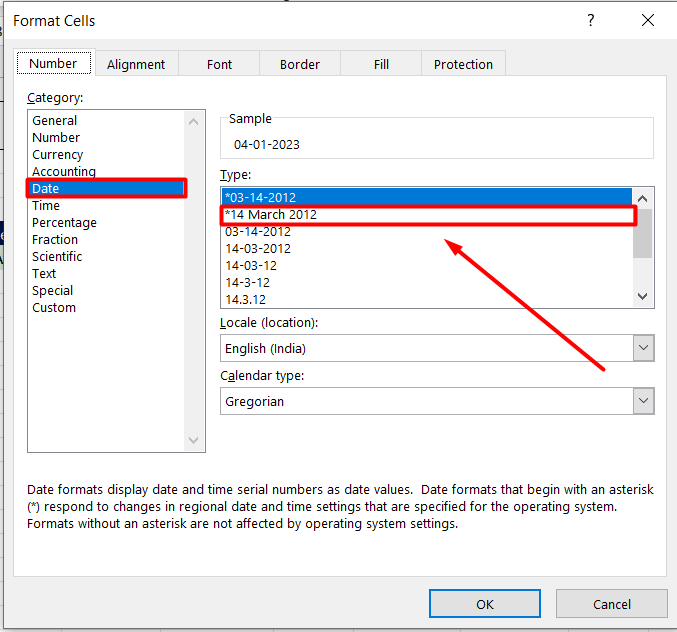Viewport: 677px width, 632px height.
Task: Choose the Text category
Action: 107,273
